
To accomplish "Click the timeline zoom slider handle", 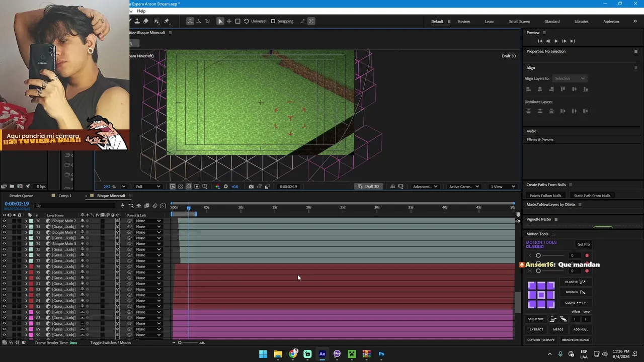I will tap(180, 343).
